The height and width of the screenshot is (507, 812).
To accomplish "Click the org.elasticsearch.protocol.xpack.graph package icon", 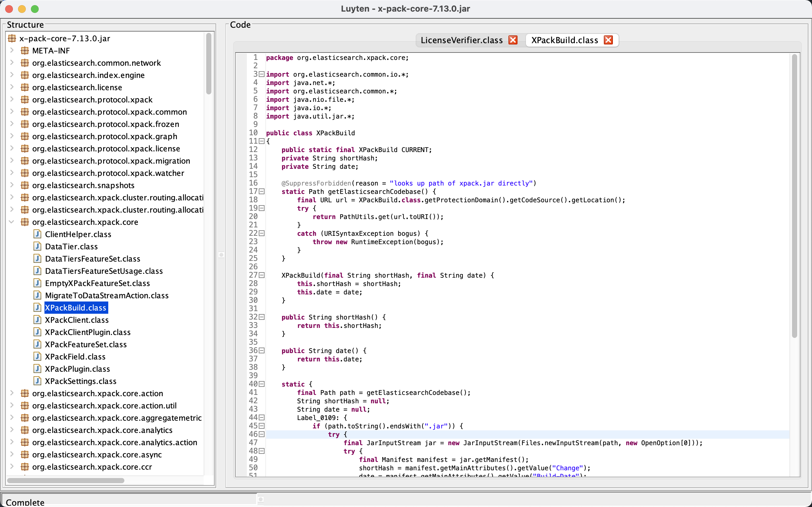I will tap(25, 136).
